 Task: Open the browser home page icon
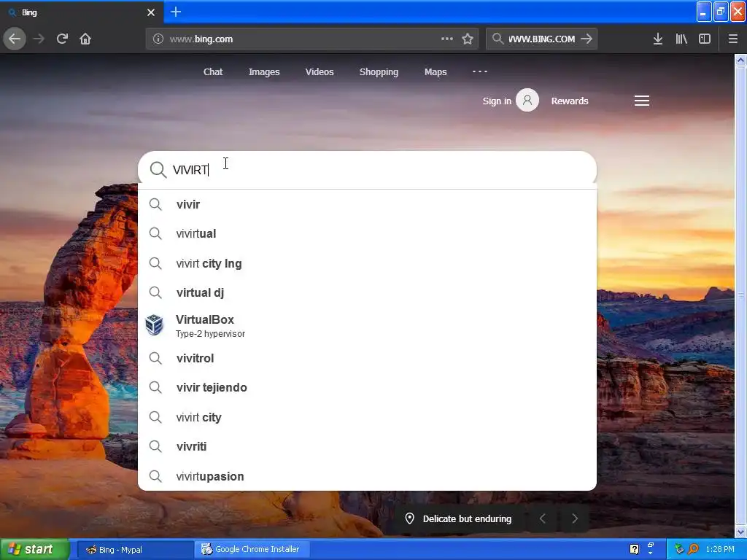click(85, 39)
